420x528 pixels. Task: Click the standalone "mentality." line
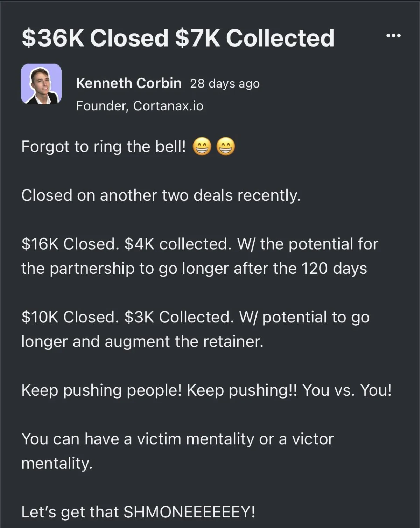point(57,463)
